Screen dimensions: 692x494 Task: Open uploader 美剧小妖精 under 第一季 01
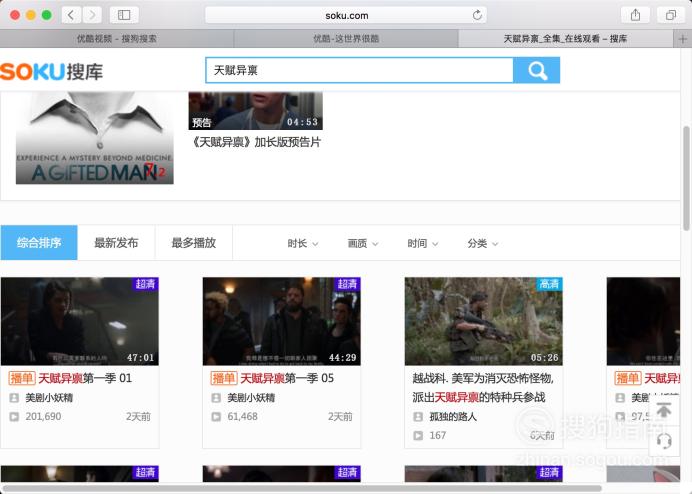pos(49,398)
